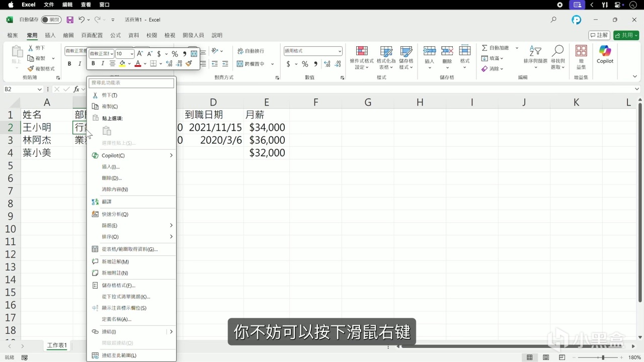Viewport: 644px width, 362px height.
Task: Select the 工作表1 sheet tab
Action: coord(57,346)
